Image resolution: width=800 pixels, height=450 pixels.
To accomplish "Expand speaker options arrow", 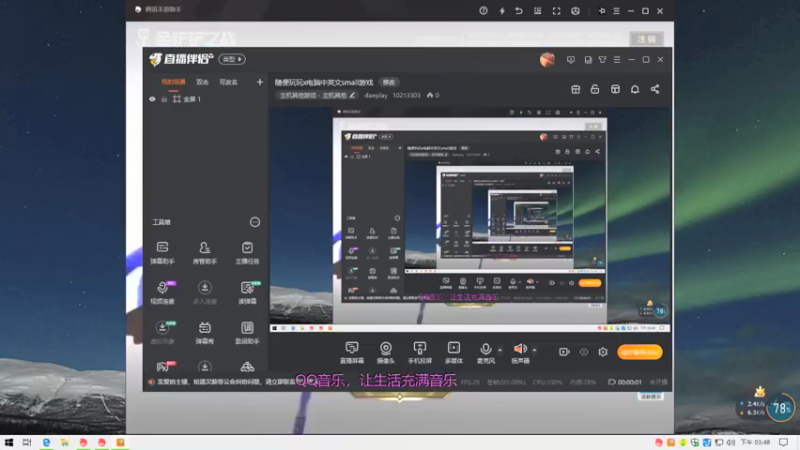I will (534, 350).
